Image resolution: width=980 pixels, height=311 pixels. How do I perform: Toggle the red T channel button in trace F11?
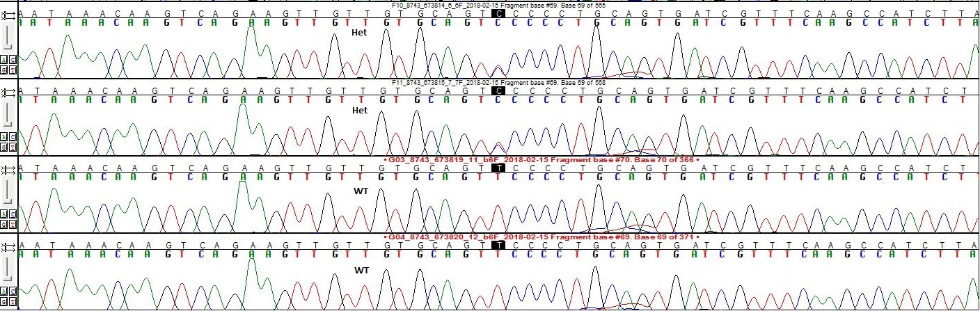click(x=13, y=147)
